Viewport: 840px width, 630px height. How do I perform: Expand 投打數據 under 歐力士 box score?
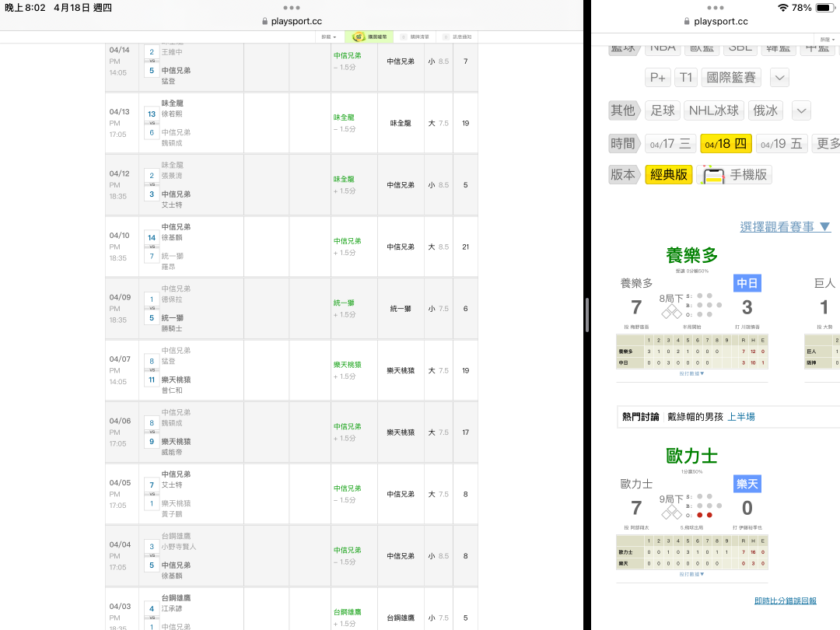coord(691,574)
